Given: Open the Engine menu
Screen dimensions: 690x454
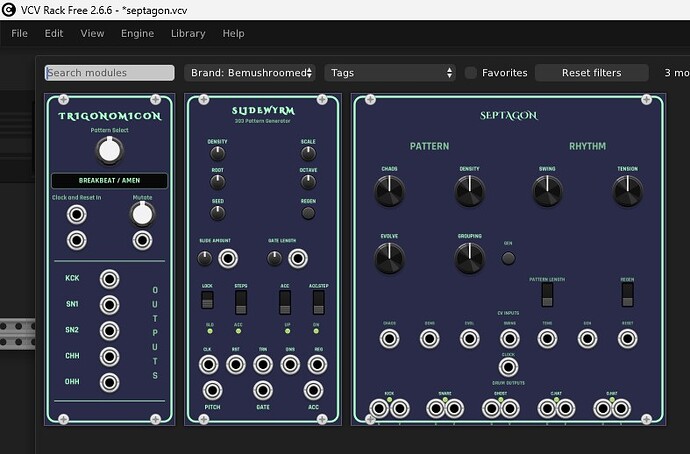Looking at the screenshot, I should (137, 33).
